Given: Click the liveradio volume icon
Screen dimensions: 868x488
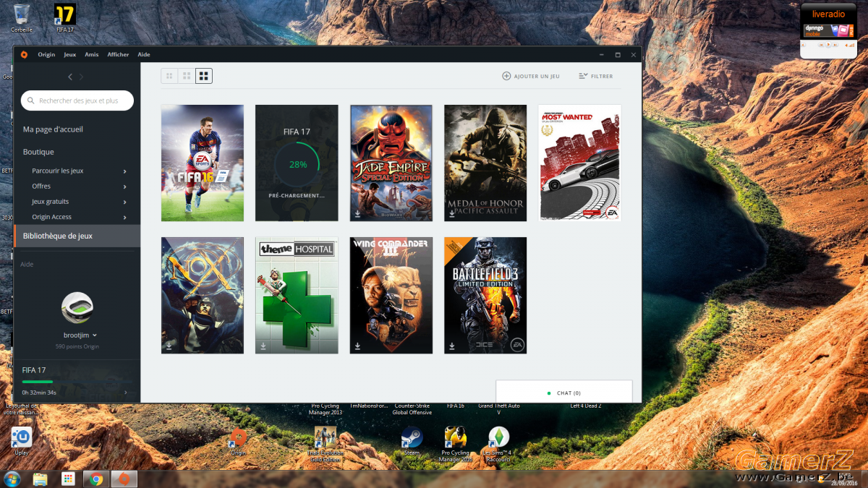Looking at the screenshot, I should [851, 45].
